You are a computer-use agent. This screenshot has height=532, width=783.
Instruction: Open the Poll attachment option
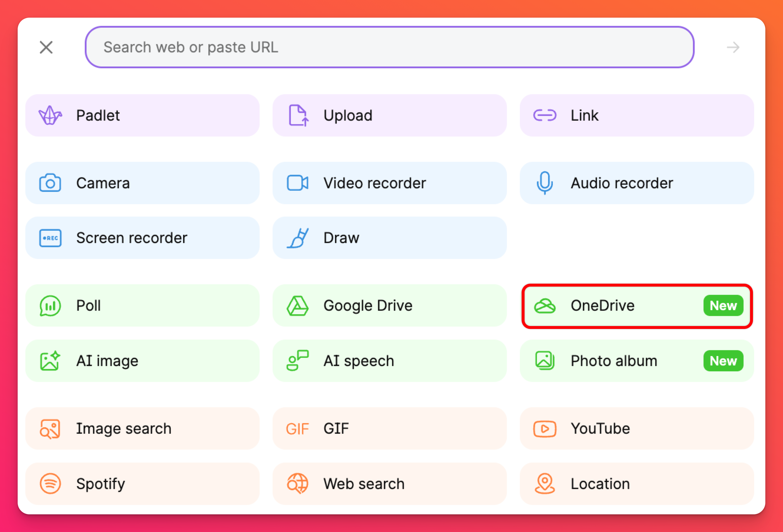pyautogui.click(x=142, y=306)
